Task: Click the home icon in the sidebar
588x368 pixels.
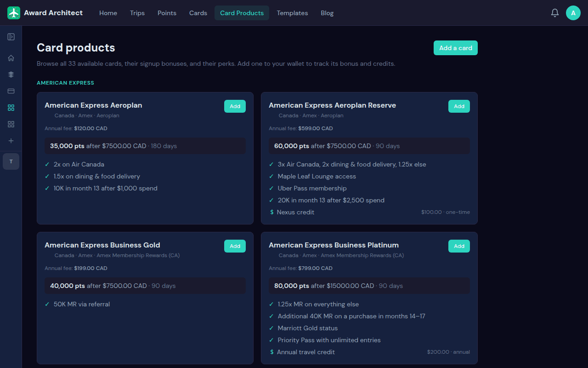Action: pos(11,58)
